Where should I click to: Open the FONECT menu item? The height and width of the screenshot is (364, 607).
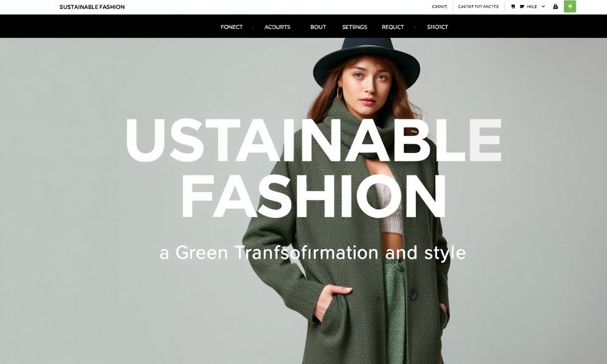pyautogui.click(x=231, y=27)
